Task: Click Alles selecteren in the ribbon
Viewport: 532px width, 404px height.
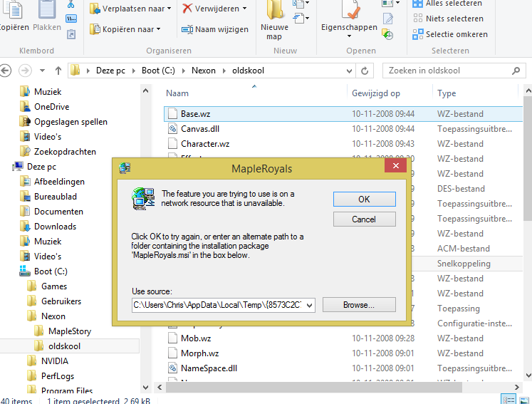Action: [x=454, y=4]
